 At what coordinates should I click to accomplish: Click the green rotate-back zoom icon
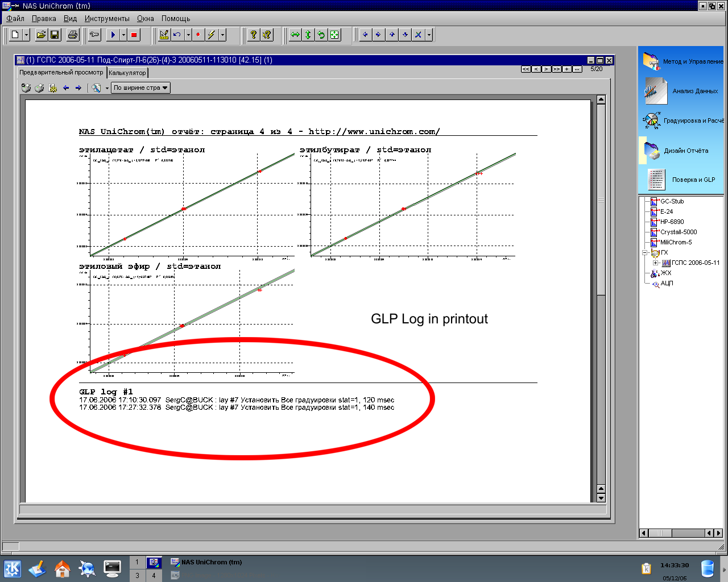click(x=321, y=35)
